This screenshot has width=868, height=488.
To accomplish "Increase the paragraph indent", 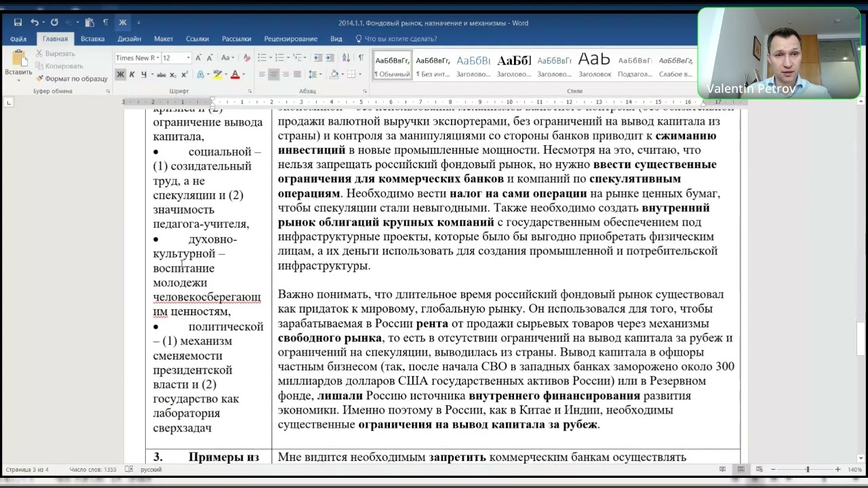I will pos(330,58).
